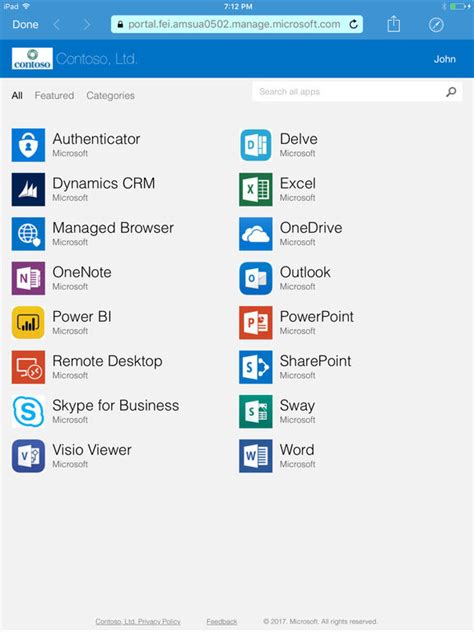Click the Managed Browser title

pyautogui.click(x=113, y=228)
